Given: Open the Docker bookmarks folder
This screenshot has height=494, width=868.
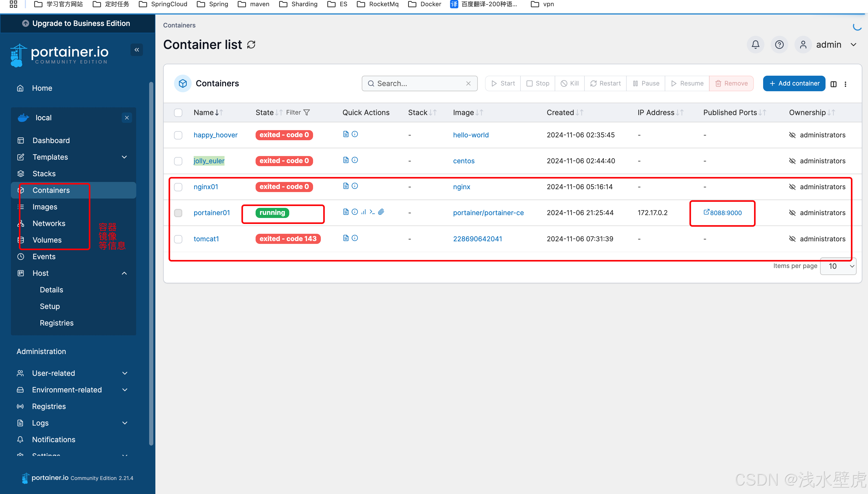Looking at the screenshot, I should [x=425, y=4].
